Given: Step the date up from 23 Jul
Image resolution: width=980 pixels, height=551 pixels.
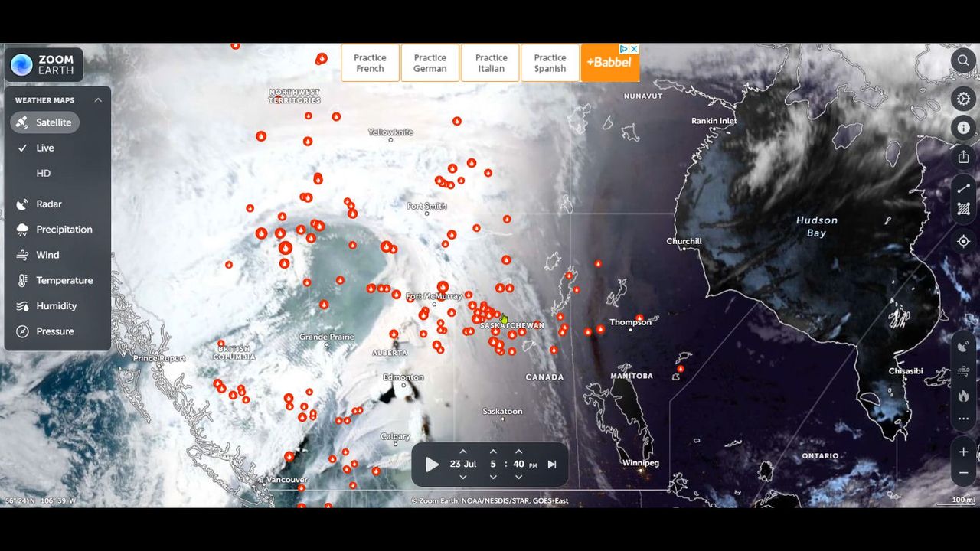Looking at the screenshot, I should (x=462, y=452).
